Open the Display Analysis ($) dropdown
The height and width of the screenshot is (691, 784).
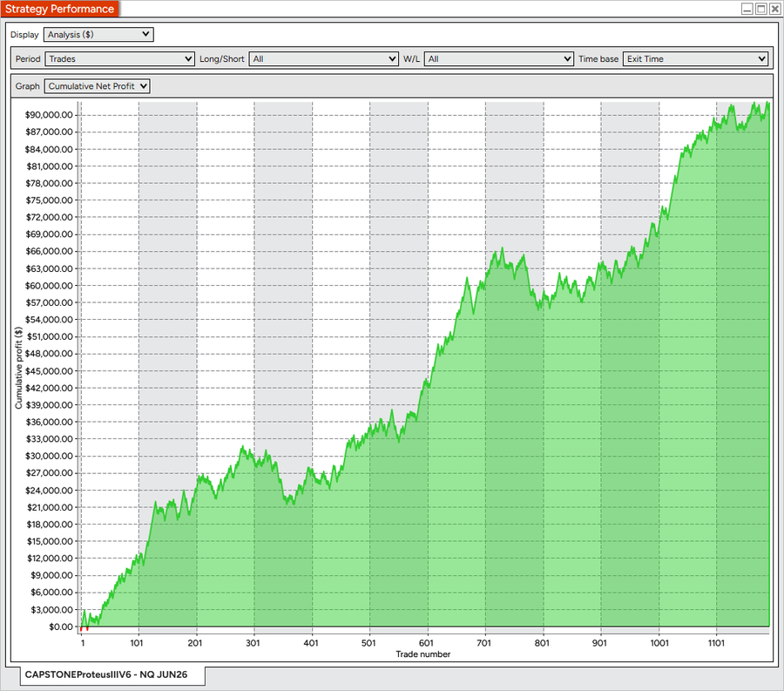click(x=98, y=35)
